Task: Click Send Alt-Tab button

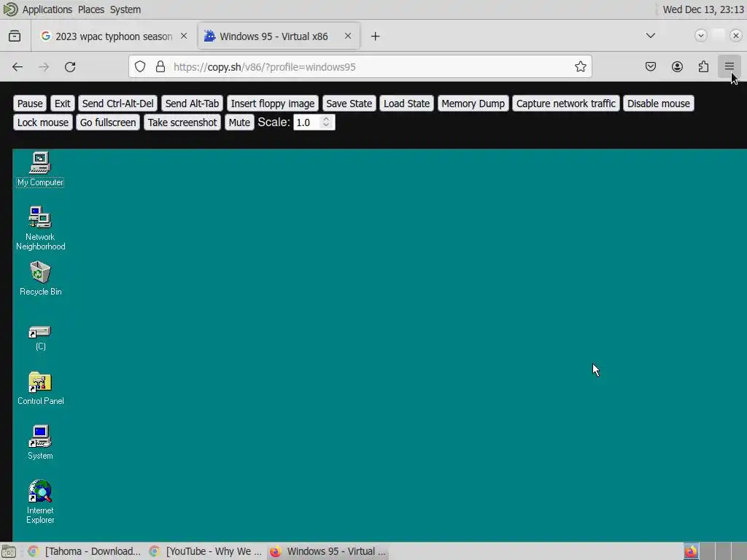Action: (x=192, y=104)
